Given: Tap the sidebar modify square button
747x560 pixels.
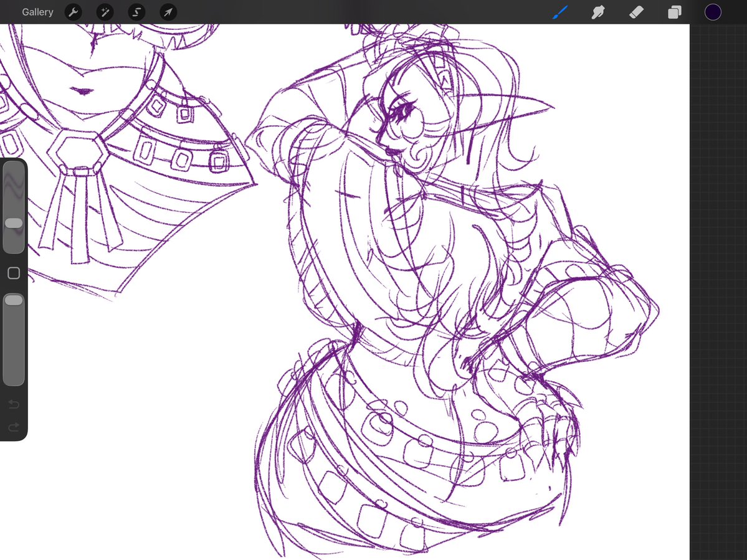Looking at the screenshot, I should [x=14, y=273].
